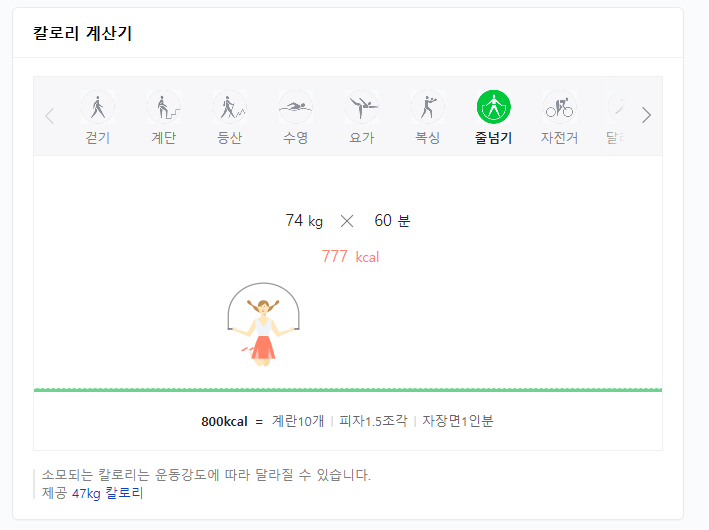Click the 계란10개 food equivalent text

tap(298, 421)
